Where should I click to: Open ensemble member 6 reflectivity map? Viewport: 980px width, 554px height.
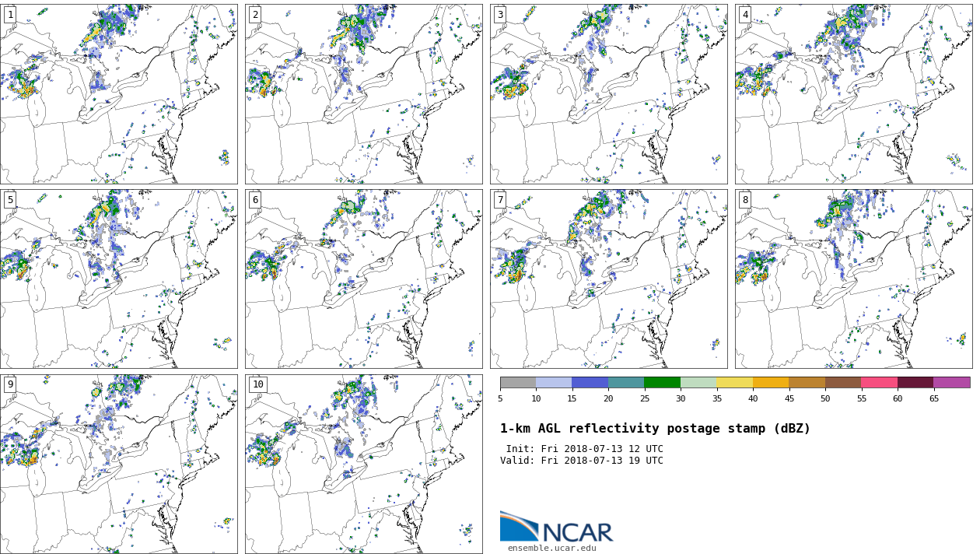pyautogui.click(x=364, y=279)
